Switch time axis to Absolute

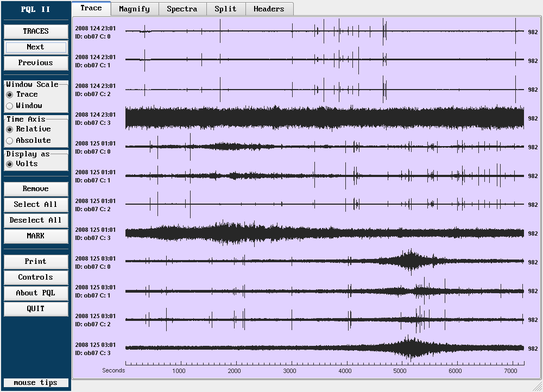pyautogui.click(x=10, y=141)
